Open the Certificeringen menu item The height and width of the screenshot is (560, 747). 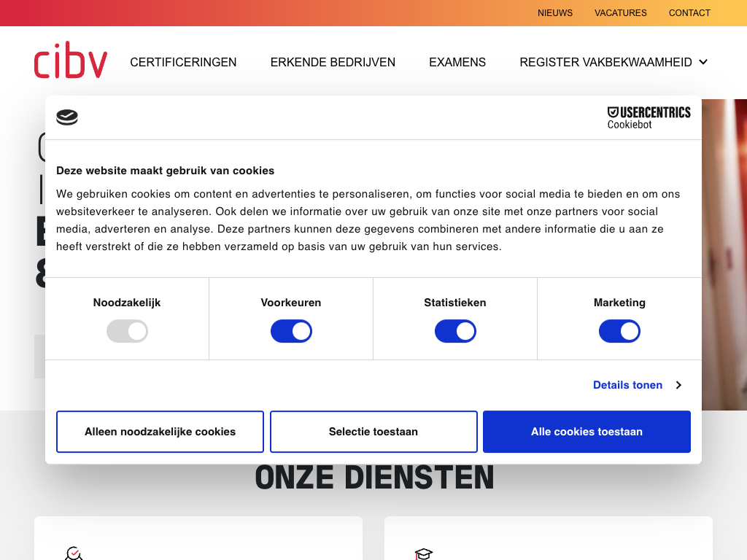click(183, 63)
